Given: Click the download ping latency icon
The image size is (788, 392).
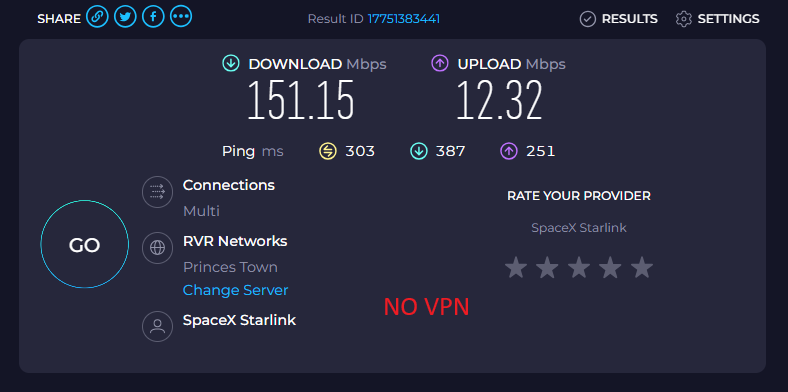Looking at the screenshot, I should pyautogui.click(x=419, y=151).
